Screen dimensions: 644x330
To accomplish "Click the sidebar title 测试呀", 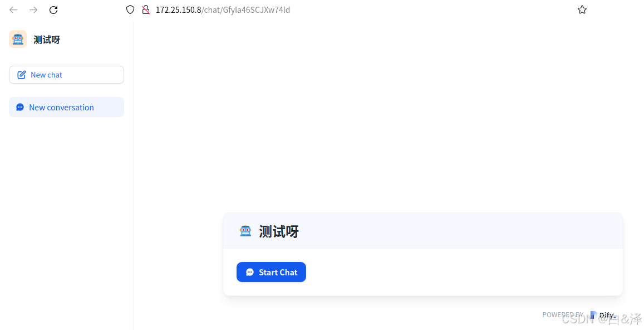I will pos(47,40).
